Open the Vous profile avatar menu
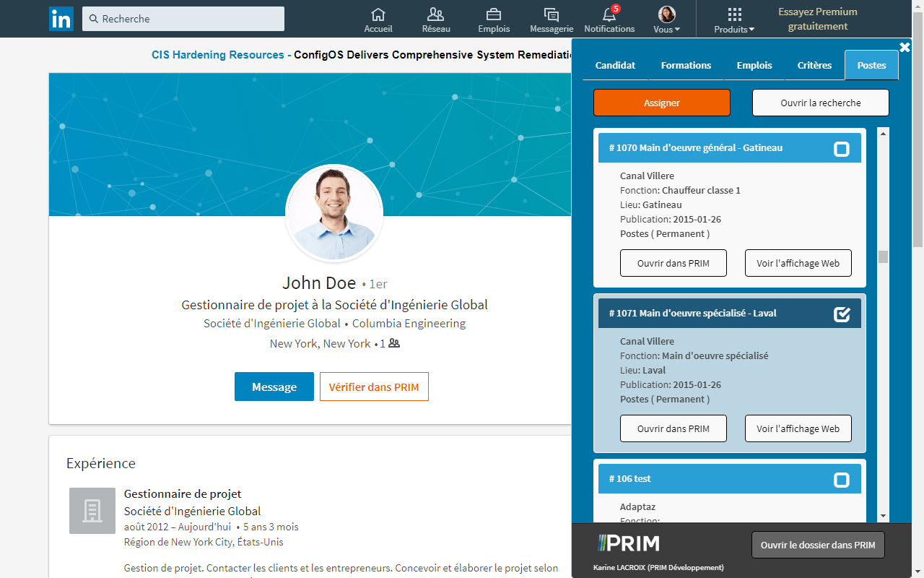Screen dimensions: 924x578 tap(667, 20)
